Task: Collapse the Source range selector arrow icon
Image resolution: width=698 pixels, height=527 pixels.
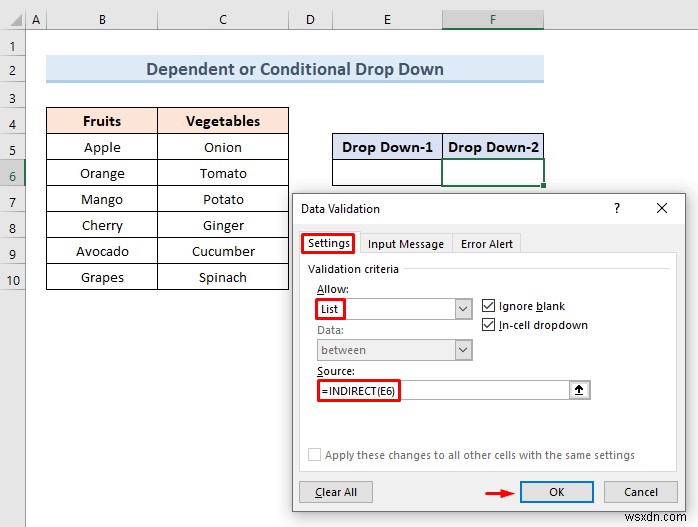Action: click(579, 390)
